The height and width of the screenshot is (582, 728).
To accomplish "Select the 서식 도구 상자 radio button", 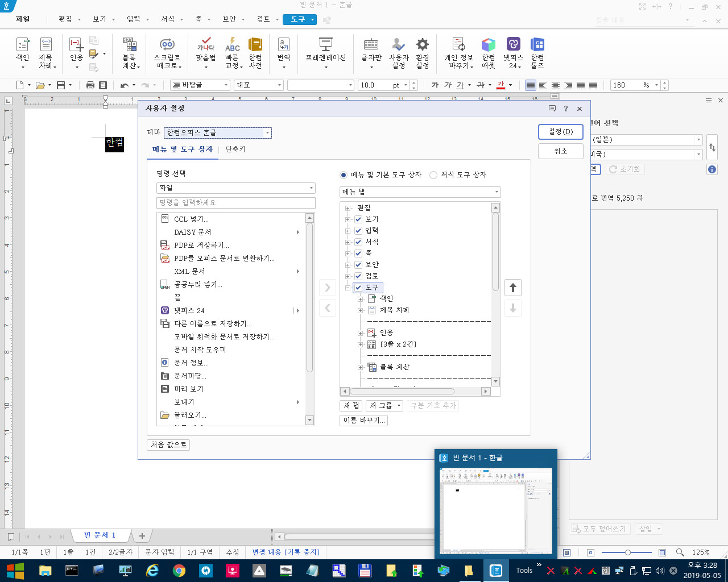I will pos(433,175).
